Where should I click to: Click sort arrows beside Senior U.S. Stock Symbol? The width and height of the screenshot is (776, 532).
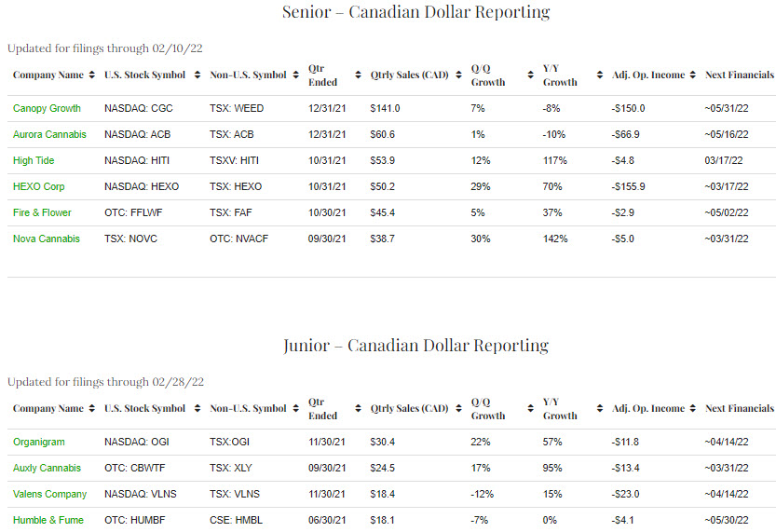point(193,75)
